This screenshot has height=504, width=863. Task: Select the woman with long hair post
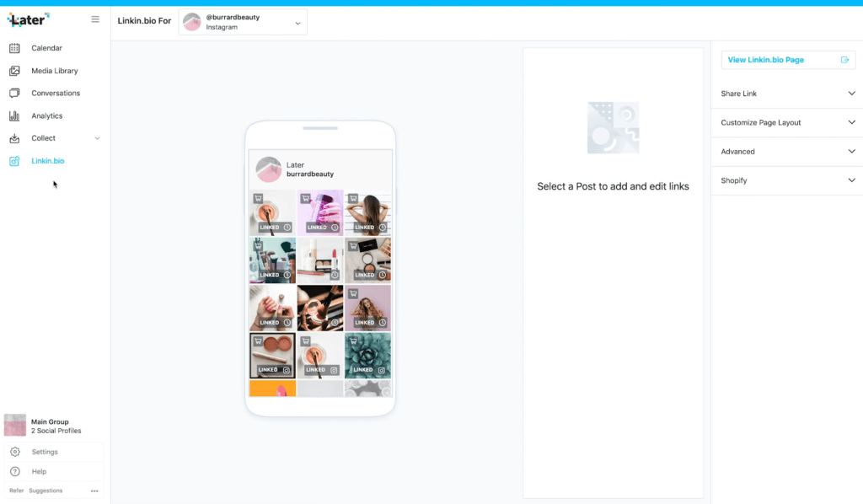coord(367,213)
